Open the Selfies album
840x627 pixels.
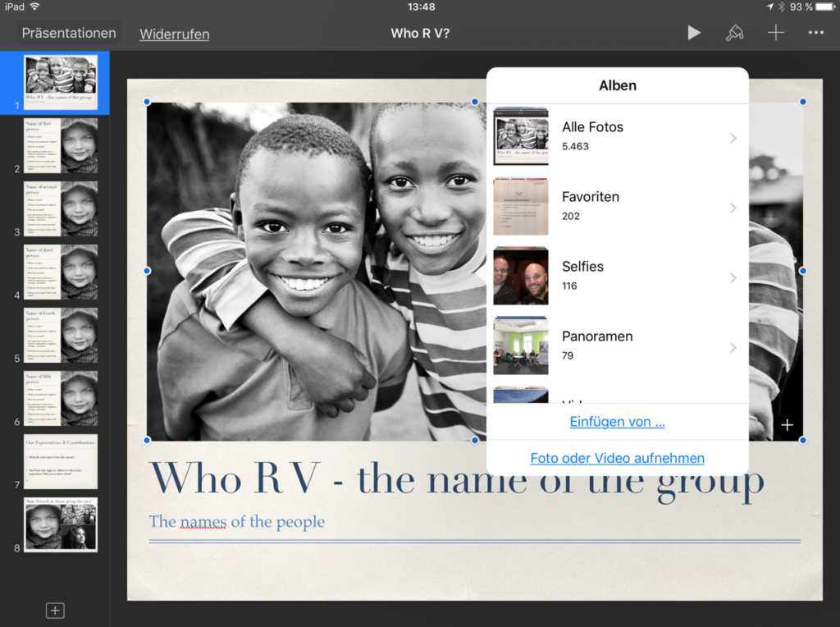coord(617,277)
